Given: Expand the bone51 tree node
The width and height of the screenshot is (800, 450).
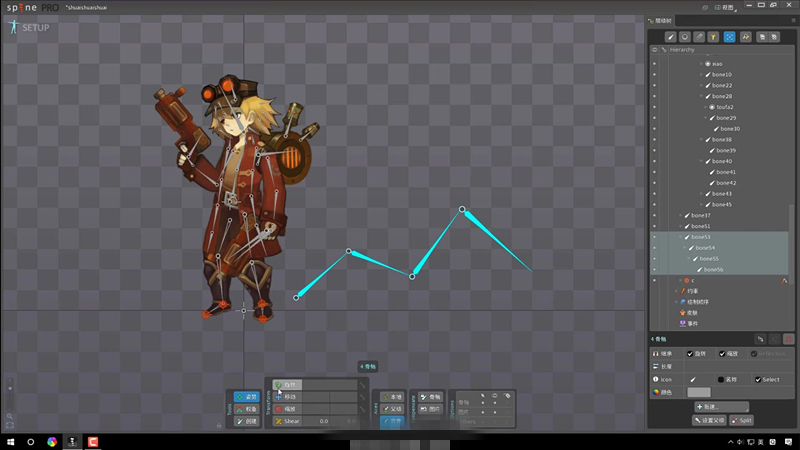Looking at the screenshot, I should (681, 226).
